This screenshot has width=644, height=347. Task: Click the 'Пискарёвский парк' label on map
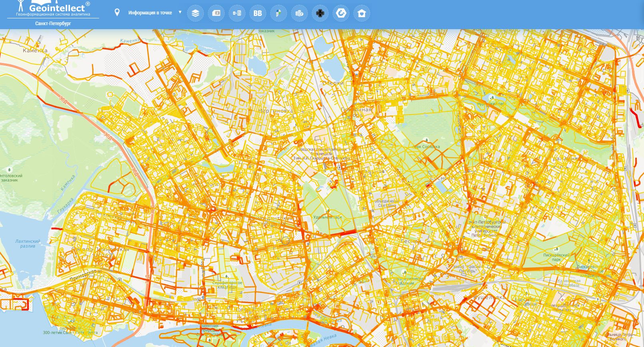[556, 257]
